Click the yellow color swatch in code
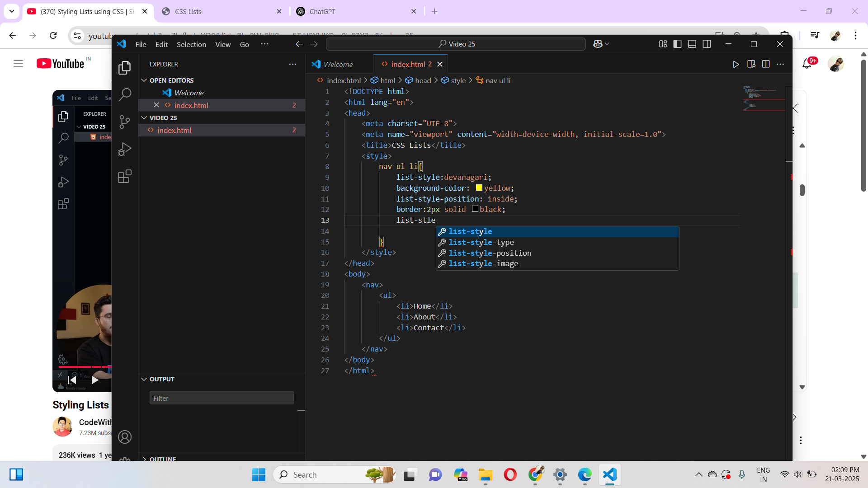This screenshot has width=868, height=488. (x=479, y=188)
